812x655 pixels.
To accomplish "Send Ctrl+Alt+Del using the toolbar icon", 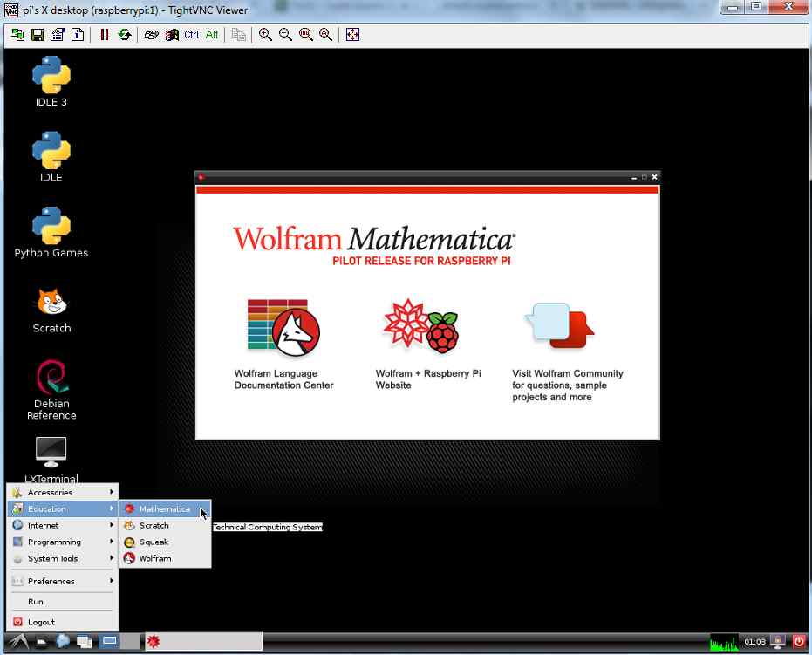I will tap(151, 35).
